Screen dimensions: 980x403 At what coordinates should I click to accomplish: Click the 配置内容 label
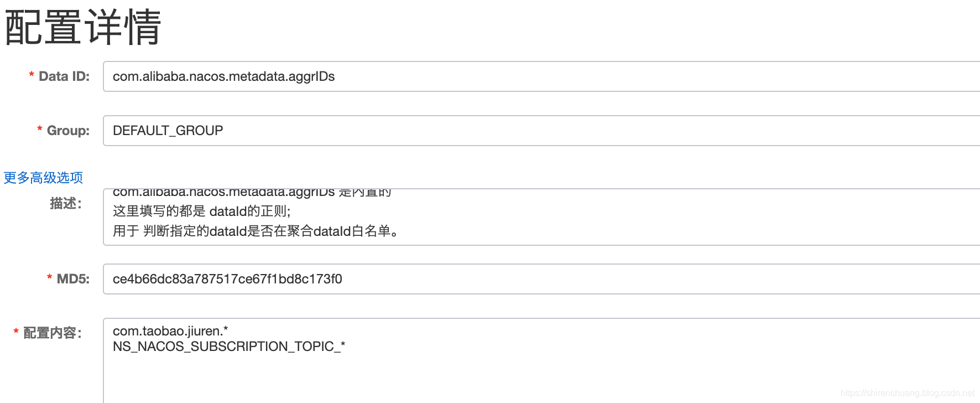[x=52, y=333]
